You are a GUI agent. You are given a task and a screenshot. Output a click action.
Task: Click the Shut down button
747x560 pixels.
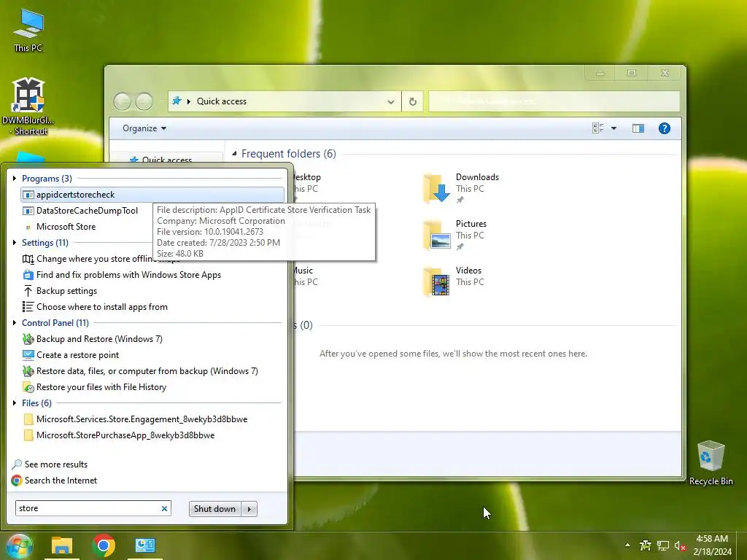215,509
